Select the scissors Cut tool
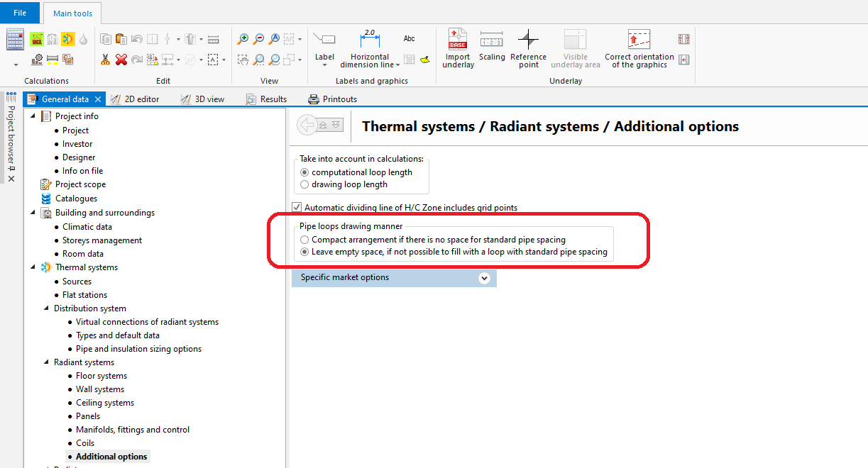Screen dimensions: 868x468 (105, 59)
